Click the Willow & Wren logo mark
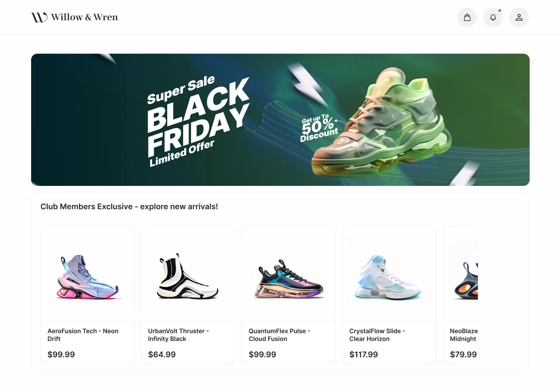This screenshot has width=560, height=392. click(38, 17)
